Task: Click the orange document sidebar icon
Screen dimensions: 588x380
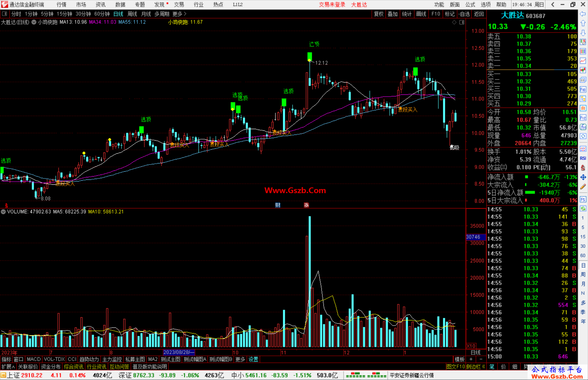Action: pos(583,108)
